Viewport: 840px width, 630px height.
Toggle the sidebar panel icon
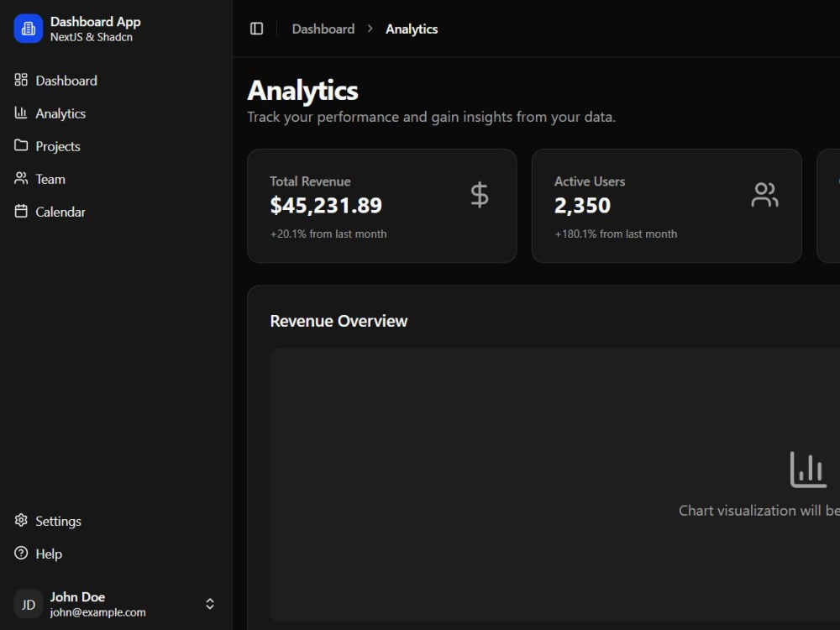(256, 29)
